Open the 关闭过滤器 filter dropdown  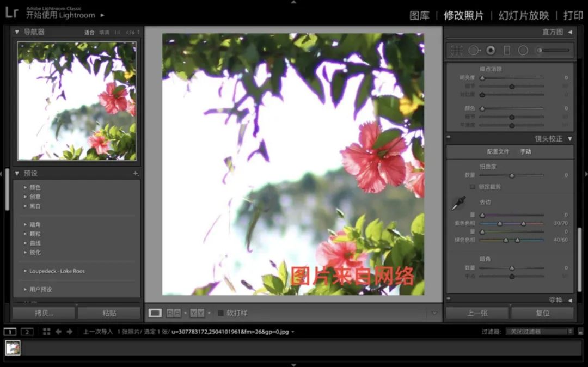click(x=540, y=331)
